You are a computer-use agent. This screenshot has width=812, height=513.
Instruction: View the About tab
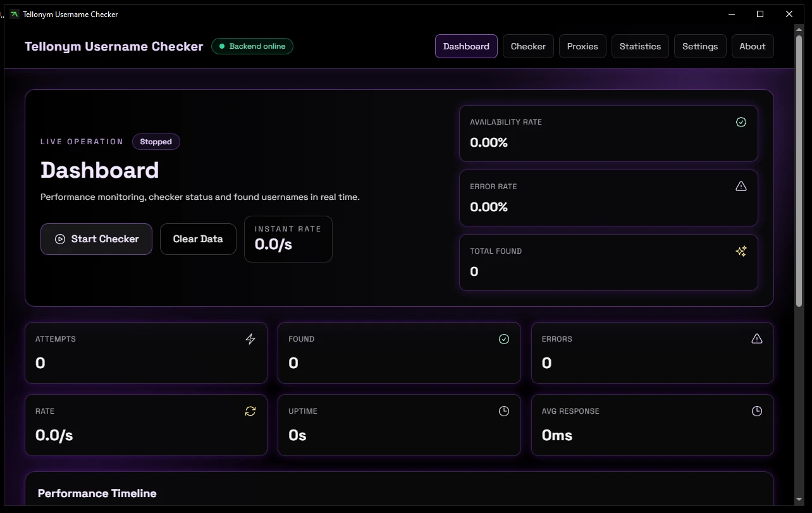pos(752,46)
